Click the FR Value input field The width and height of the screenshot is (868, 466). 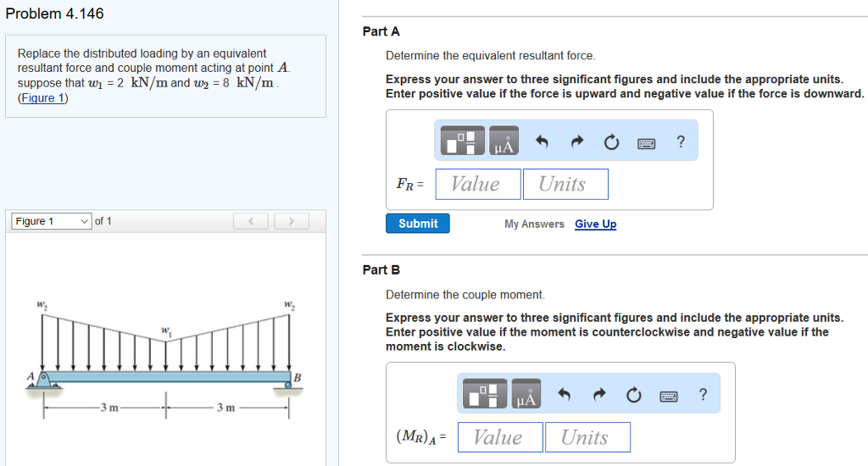[x=475, y=184]
